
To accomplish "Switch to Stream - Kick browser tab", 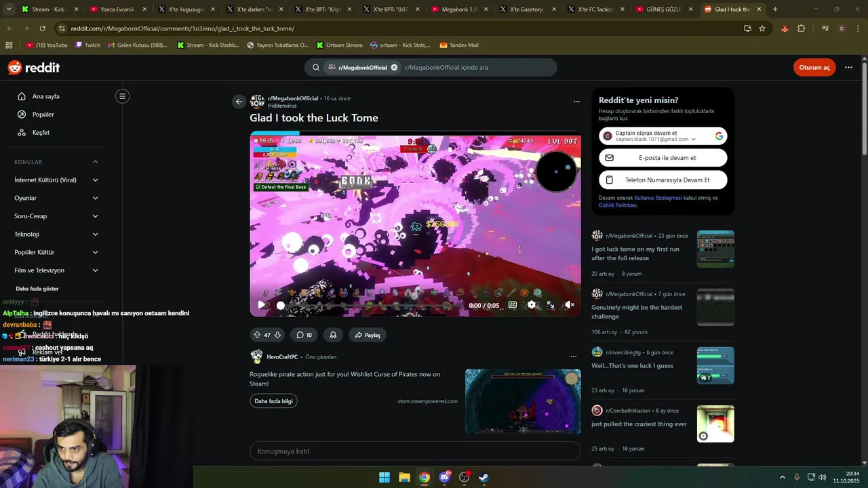I will [51, 9].
